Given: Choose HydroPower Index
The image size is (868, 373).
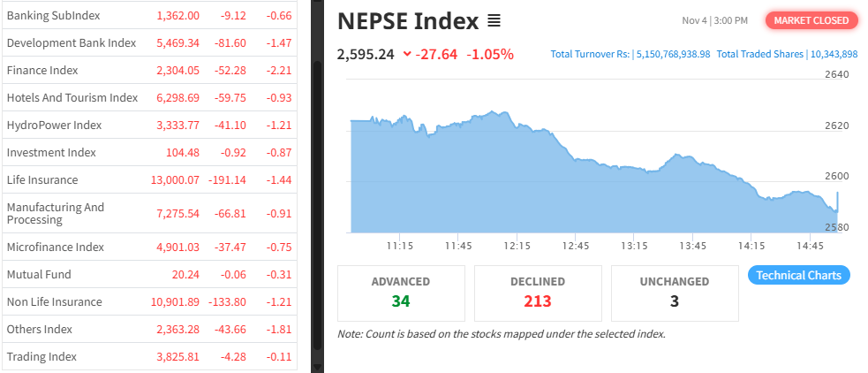Looking at the screenshot, I should point(54,125).
